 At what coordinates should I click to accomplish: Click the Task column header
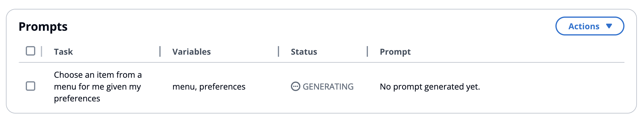[63, 52]
